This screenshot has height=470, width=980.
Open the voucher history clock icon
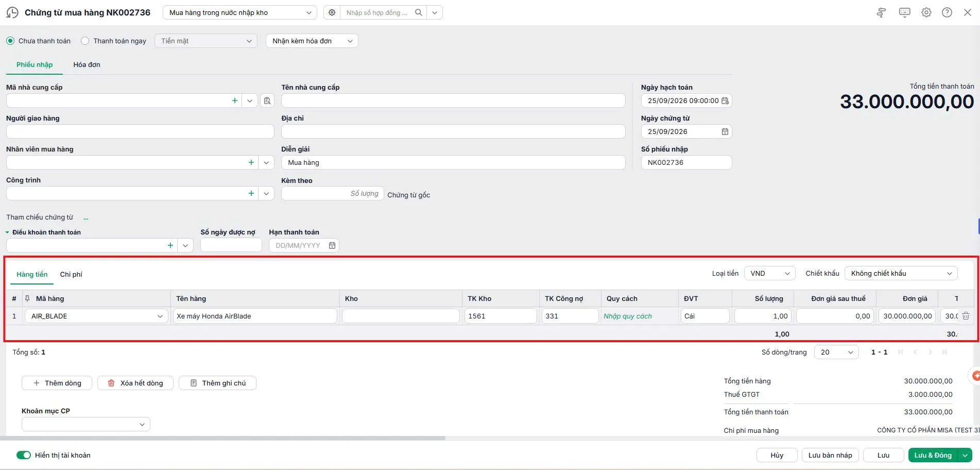(12, 13)
